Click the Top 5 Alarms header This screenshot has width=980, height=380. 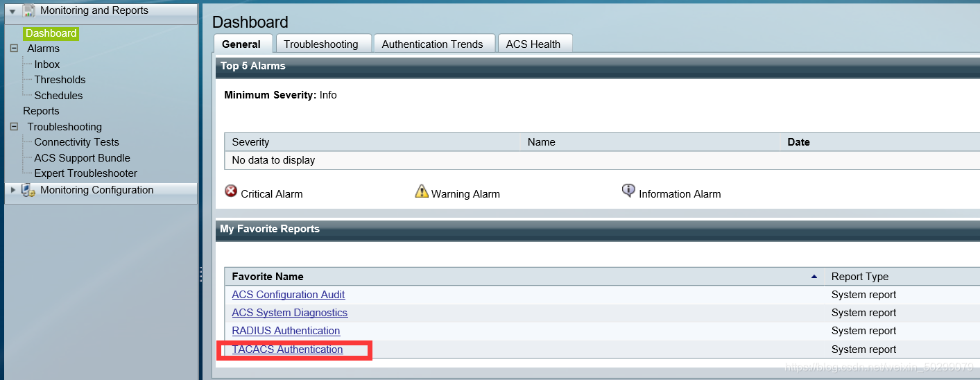(x=598, y=67)
